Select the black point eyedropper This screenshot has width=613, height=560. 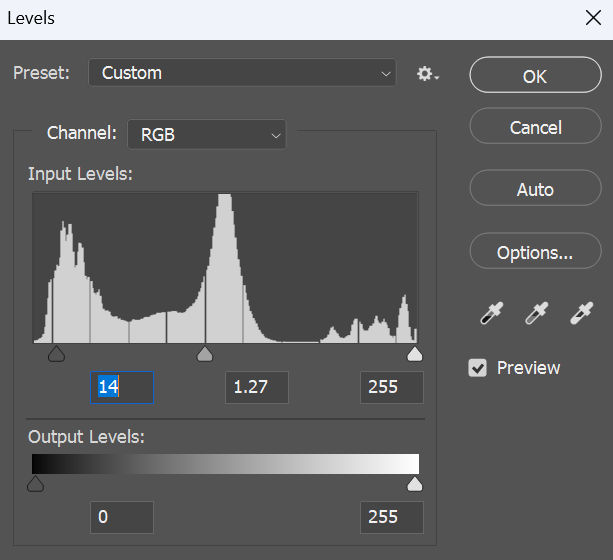coord(491,313)
